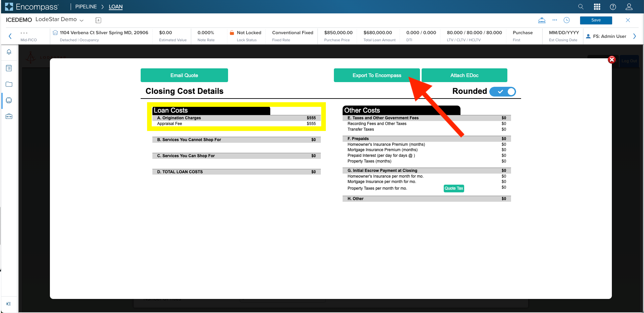Click the Quote Tax button
This screenshot has width=644, height=313.
click(454, 188)
